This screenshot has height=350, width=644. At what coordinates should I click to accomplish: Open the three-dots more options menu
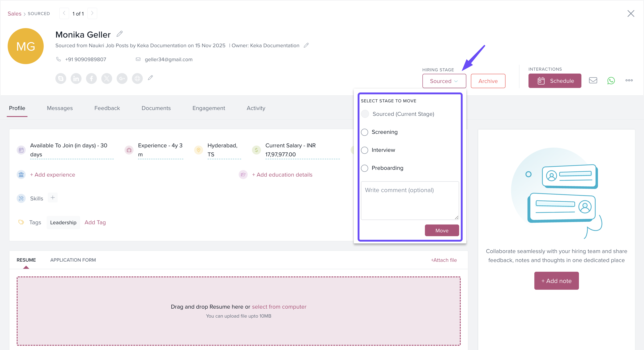[629, 81]
